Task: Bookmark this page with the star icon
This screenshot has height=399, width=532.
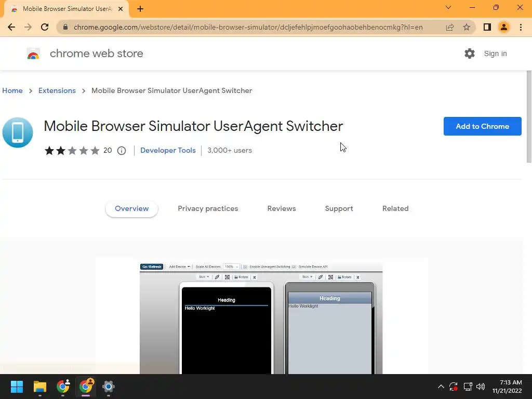Action: pyautogui.click(x=467, y=27)
